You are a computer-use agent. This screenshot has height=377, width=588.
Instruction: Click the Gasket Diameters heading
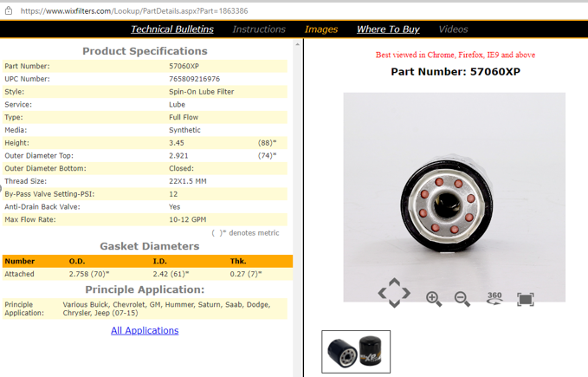pyautogui.click(x=149, y=246)
